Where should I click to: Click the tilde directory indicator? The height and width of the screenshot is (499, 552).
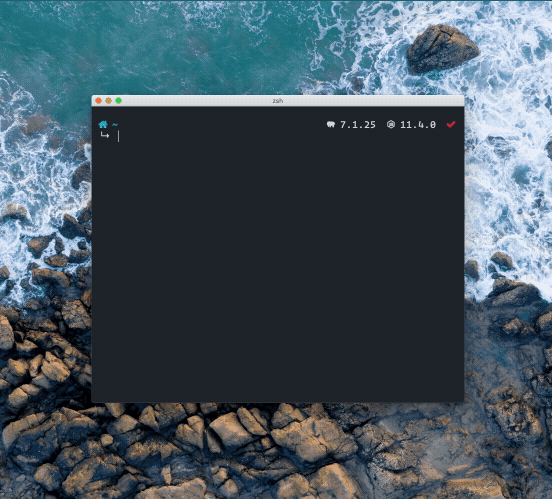click(115, 125)
